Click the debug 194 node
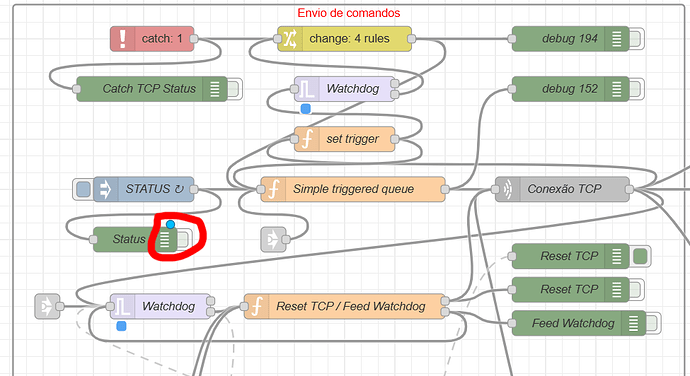690x376 pixels. click(x=570, y=39)
